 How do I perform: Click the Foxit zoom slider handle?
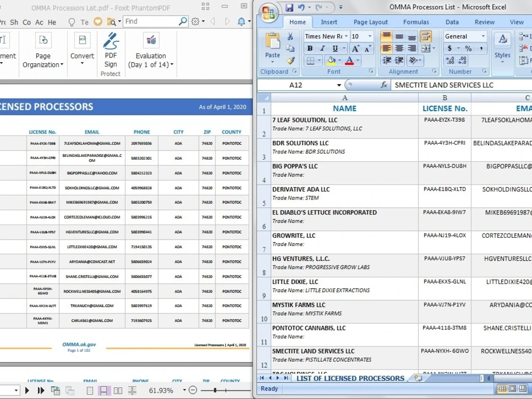click(x=215, y=390)
